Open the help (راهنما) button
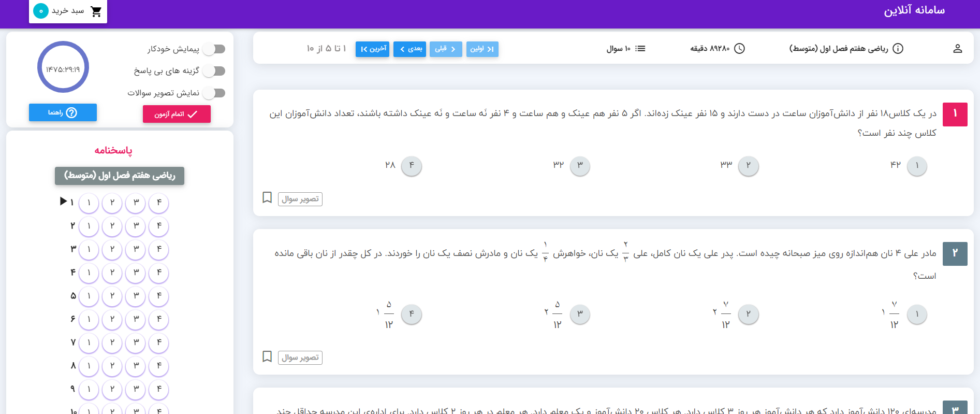The height and width of the screenshot is (414, 980). [63, 112]
